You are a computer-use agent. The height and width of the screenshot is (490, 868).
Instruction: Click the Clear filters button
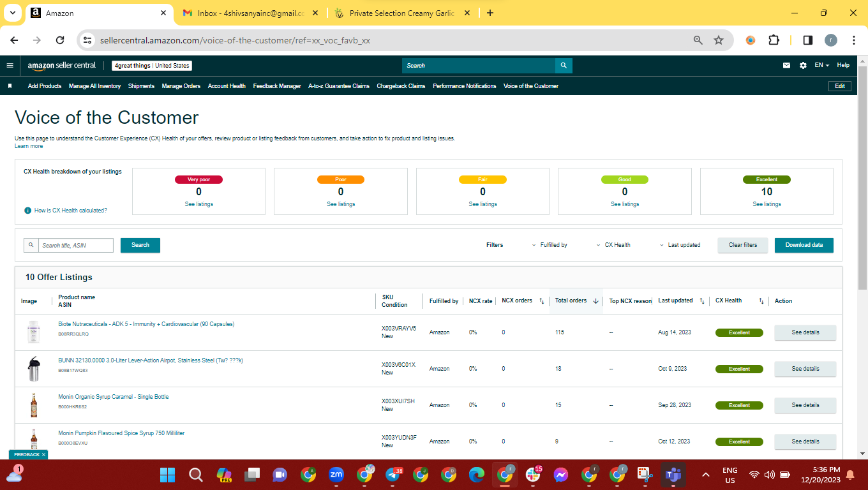pos(743,245)
